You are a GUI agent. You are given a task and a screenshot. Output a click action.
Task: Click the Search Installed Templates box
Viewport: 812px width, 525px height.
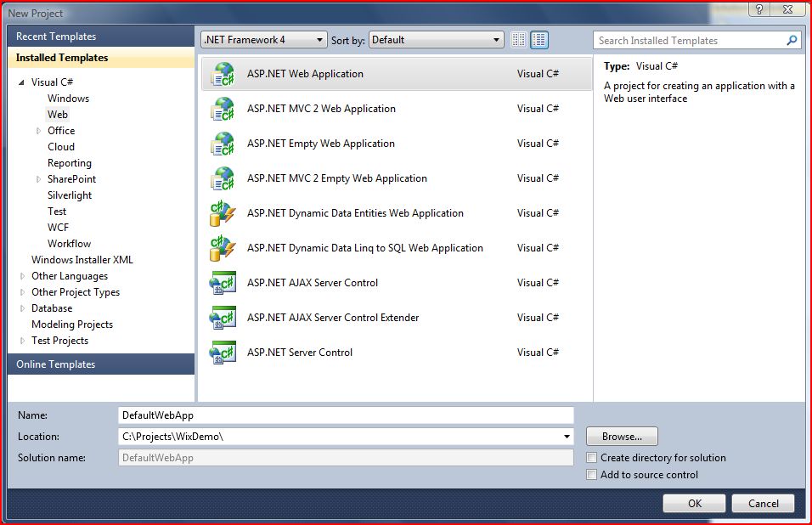696,41
